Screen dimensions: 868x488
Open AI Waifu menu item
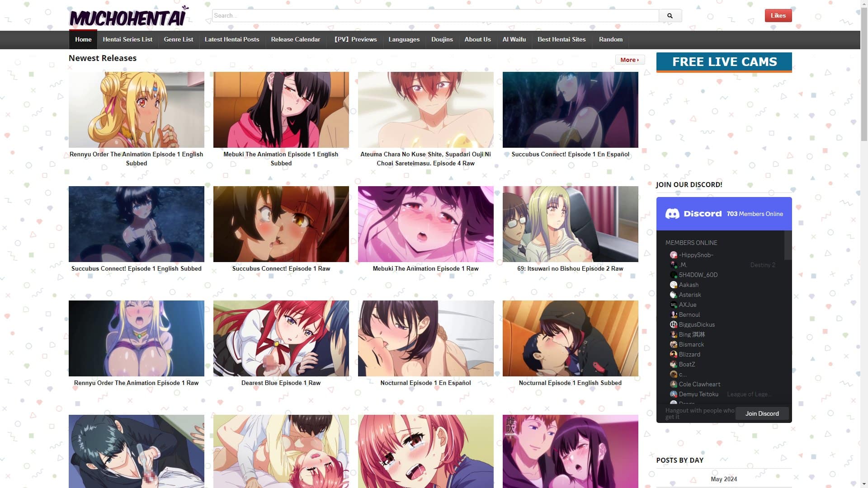514,40
